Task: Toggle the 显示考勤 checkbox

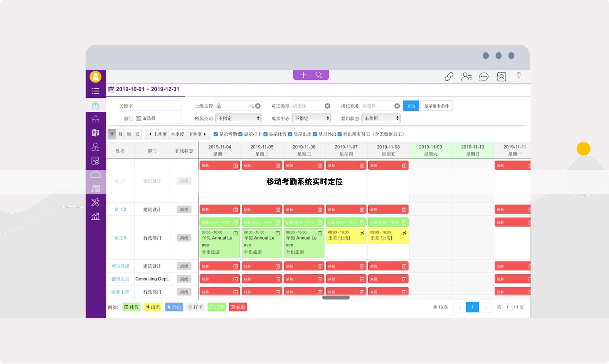Action: (x=216, y=134)
